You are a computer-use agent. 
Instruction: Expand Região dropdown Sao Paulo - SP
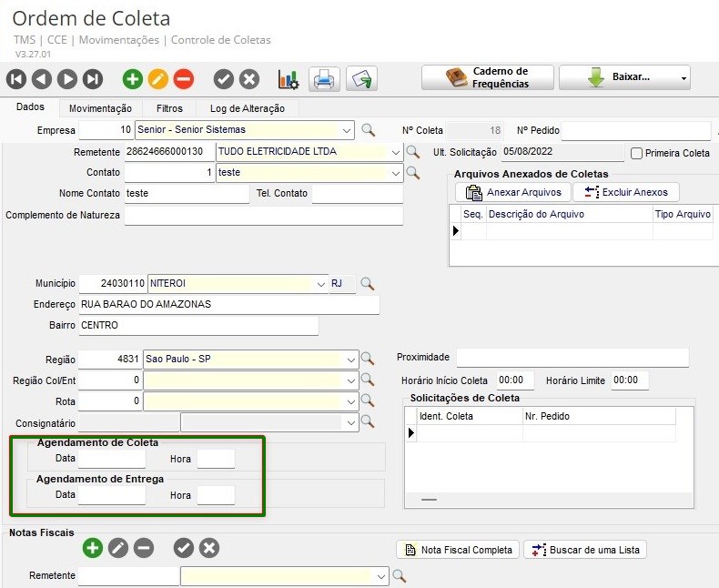351,360
